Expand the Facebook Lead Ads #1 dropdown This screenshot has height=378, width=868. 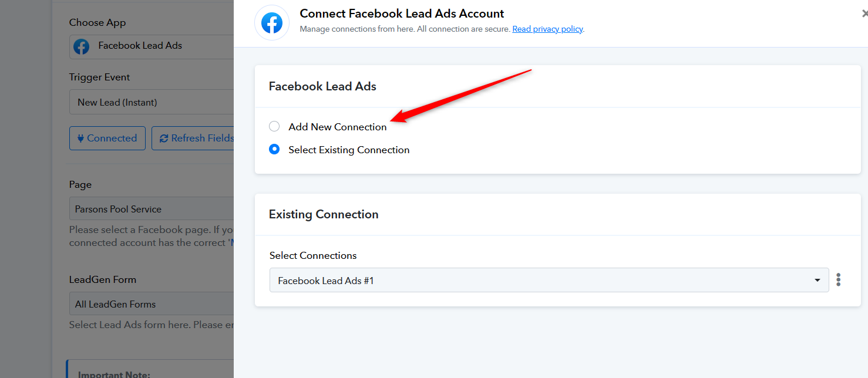[x=549, y=280]
